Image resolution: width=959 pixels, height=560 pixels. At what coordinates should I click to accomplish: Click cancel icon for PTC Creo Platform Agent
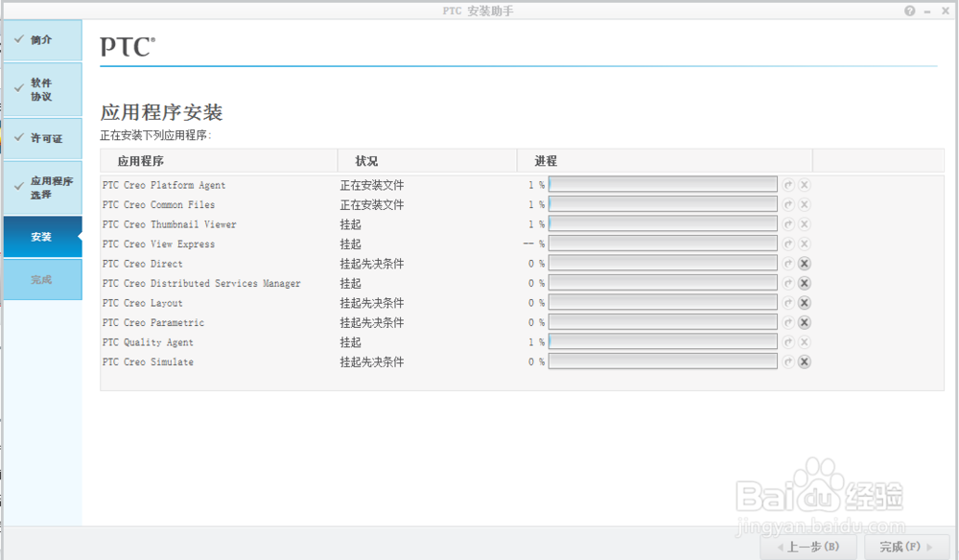tap(805, 185)
